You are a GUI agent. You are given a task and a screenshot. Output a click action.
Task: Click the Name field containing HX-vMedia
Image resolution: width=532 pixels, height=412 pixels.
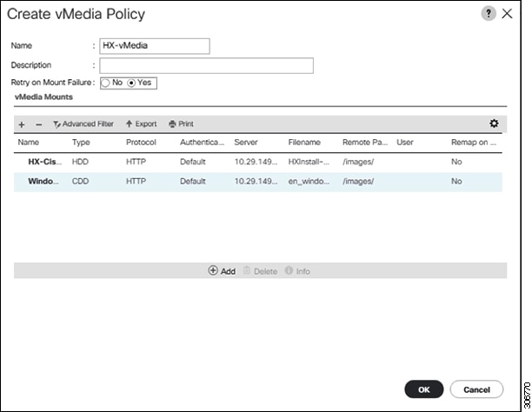coord(155,46)
